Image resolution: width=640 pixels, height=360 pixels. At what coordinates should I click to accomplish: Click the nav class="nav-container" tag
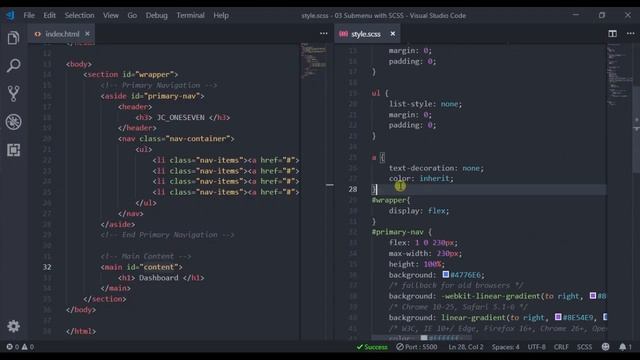176,139
